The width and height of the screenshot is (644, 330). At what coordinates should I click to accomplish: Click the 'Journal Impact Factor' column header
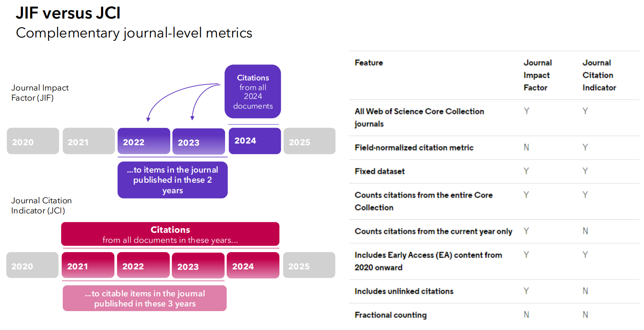[537, 75]
